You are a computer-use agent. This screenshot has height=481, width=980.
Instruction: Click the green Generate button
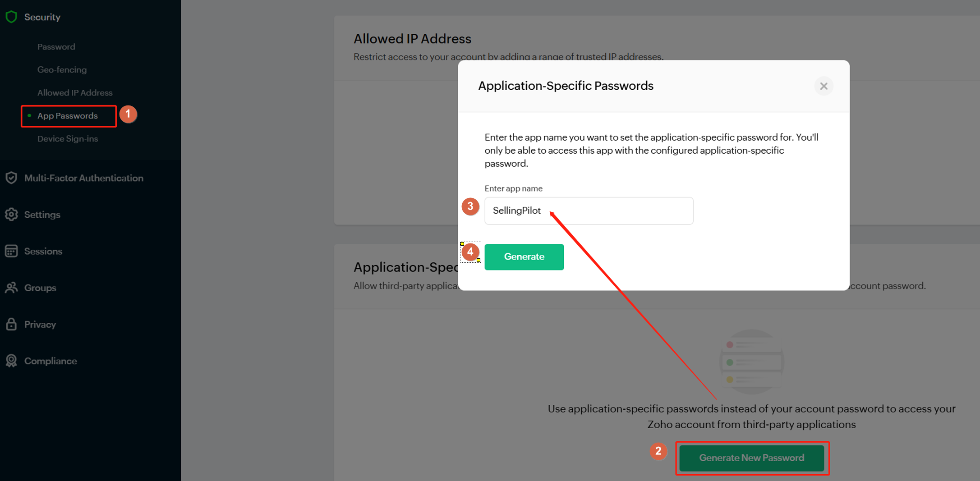(x=524, y=257)
